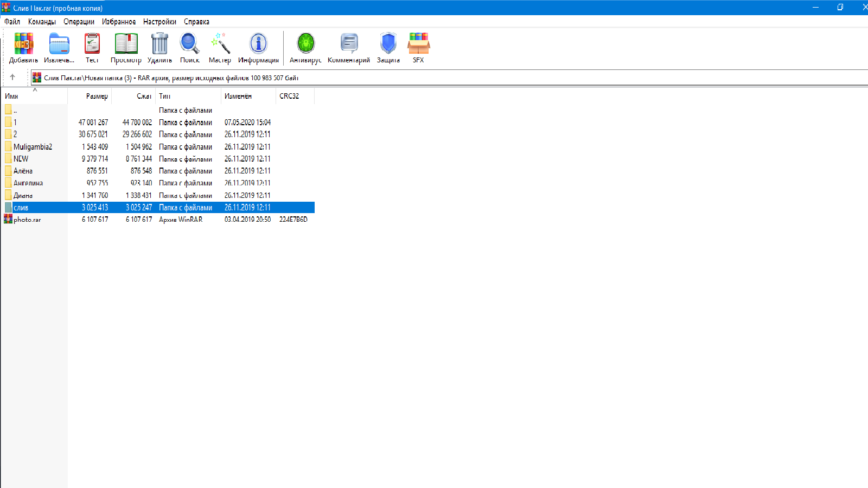This screenshot has height=488, width=868.
Task: Open the Файл menu
Action: pos(12,22)
